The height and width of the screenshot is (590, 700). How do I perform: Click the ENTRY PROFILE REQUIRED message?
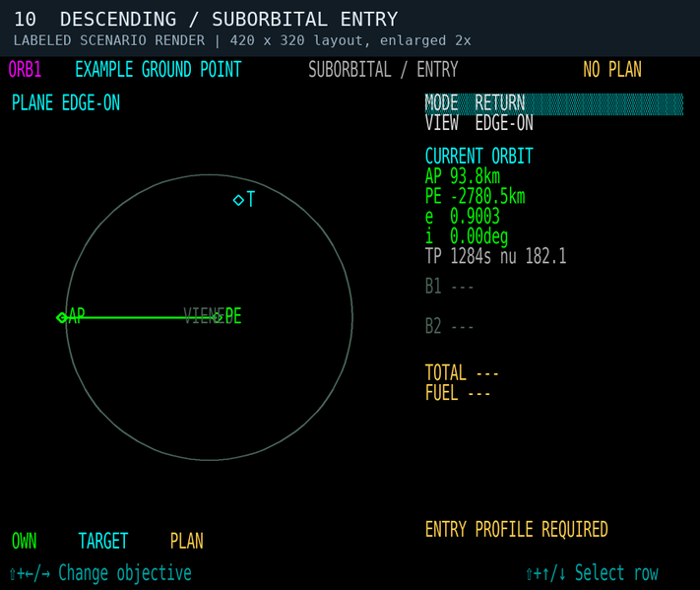coord(517,530)
